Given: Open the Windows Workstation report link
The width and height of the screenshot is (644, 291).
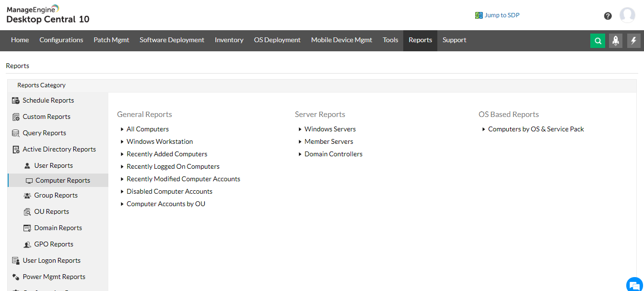Looking at the screenshot, I should [160, 142].
